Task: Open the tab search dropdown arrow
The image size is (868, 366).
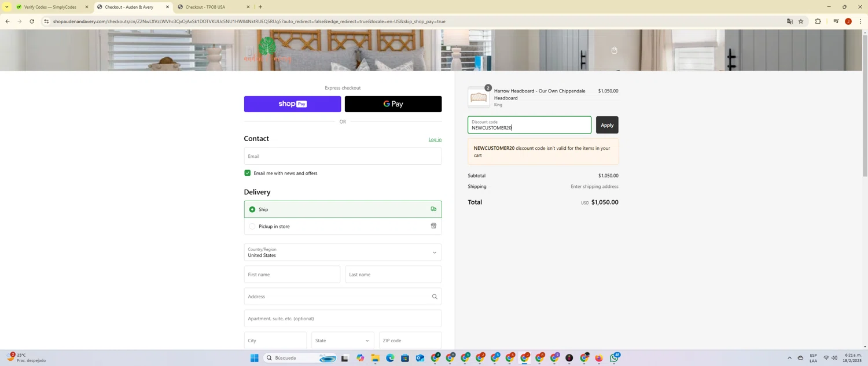Action: (x=6, y=7)
